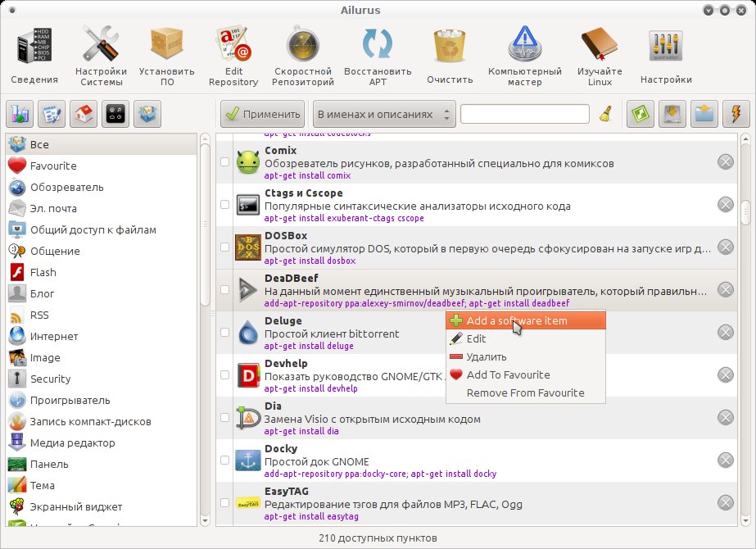Screen dimensions: 756x549
Task: Open Сведения hardware info icon
Action: [x=34, y=47]
